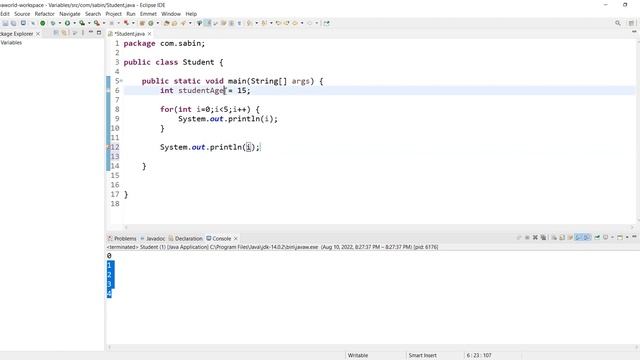Click 'package com.sabin;' on line 1
This screenshot has height=360, width=640.
(x=164, y=43)
